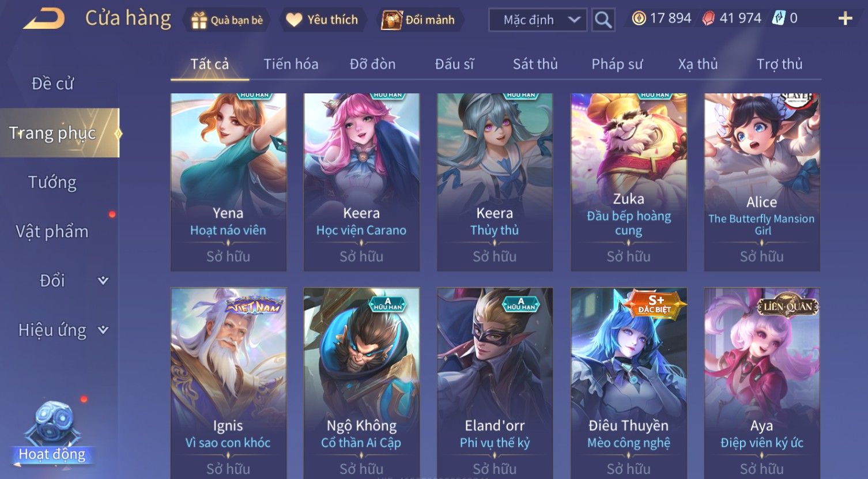This screenshot has height=479, width=868.
Task: Tap the gold coin balance icon
Action: coord(639,18)
